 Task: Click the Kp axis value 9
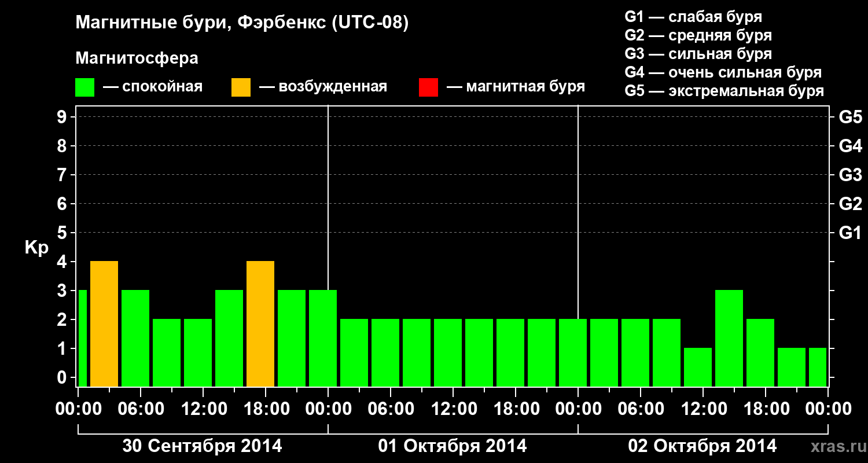[63, 117]
